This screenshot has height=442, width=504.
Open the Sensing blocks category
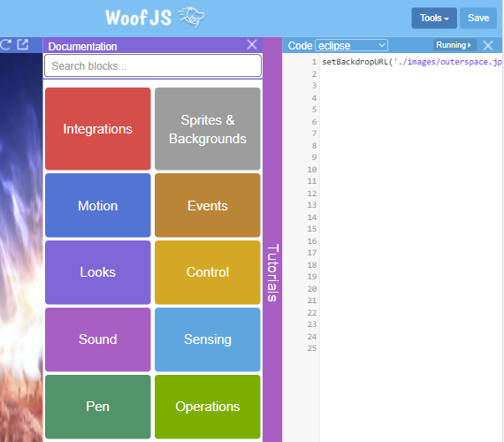click(x=208, y=339)
